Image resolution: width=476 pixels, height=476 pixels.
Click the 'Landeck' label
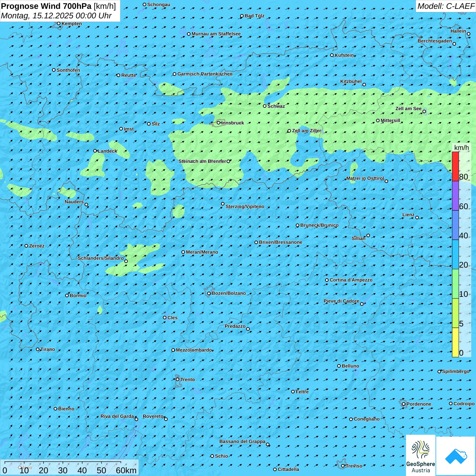click(107, 151)
